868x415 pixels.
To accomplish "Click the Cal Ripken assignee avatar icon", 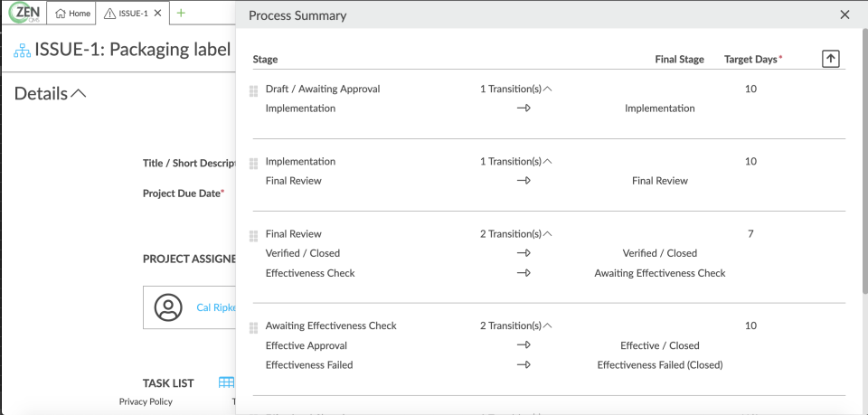I will coord(168,307).
